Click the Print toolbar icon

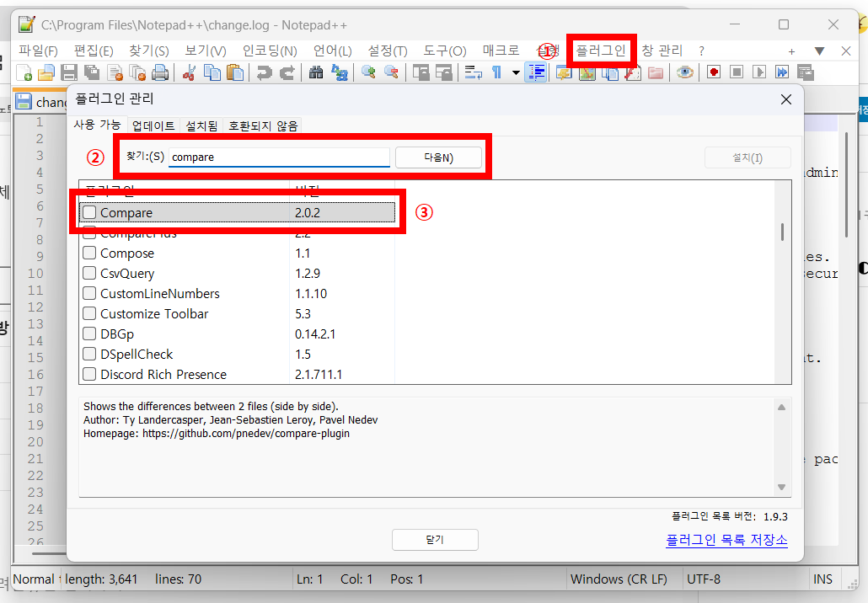click(x=160, y=72)
